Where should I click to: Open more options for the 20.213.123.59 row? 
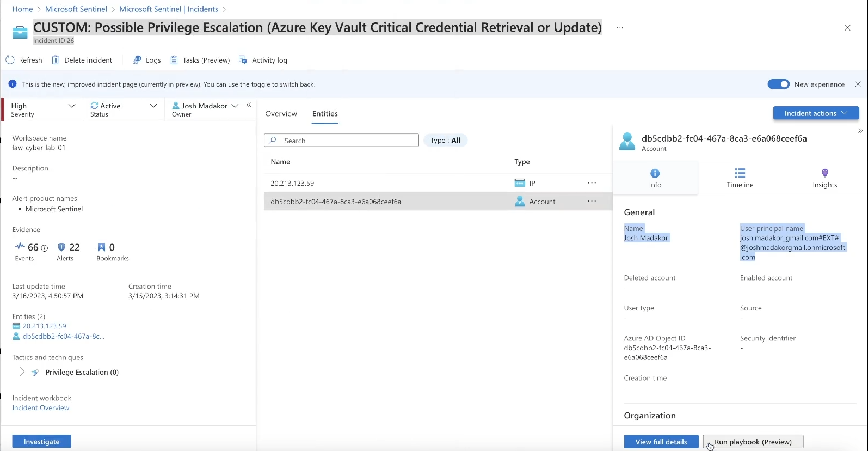point(592,183)
